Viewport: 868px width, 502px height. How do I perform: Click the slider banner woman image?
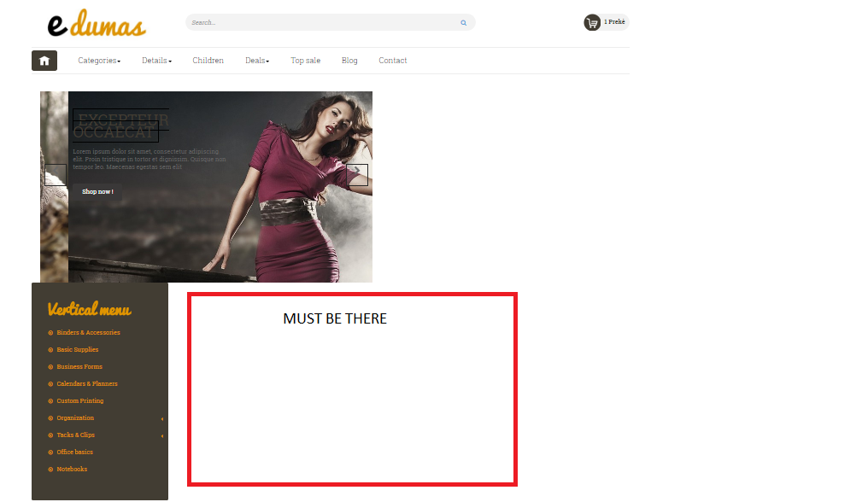point(220,187)
